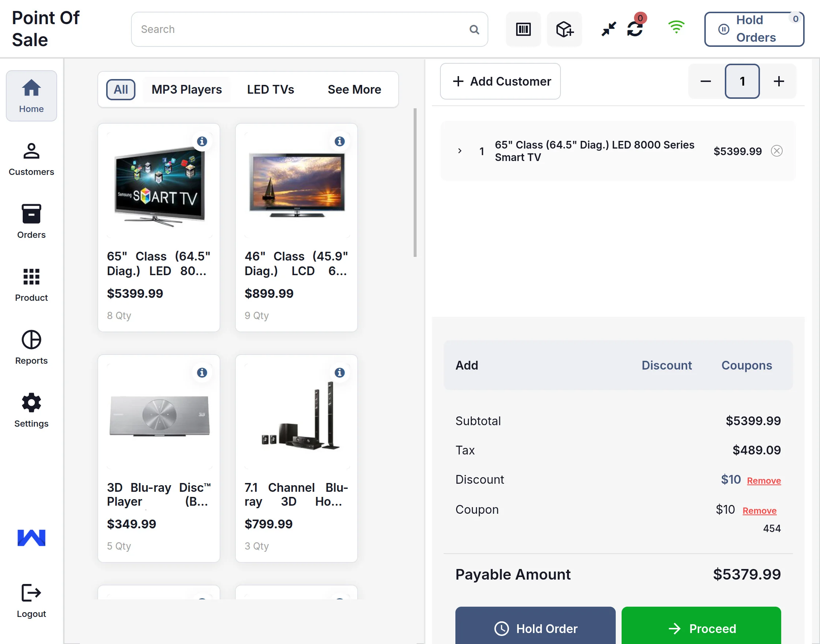Click the sync refresh icon with badge
This screenshot has height=644, width=820.
[x=635, y=29]
